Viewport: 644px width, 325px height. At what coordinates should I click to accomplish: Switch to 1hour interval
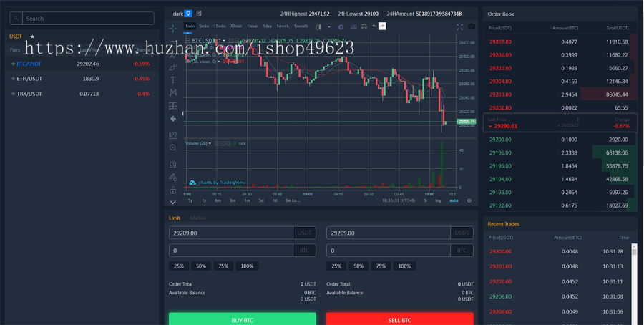(252, 26)
